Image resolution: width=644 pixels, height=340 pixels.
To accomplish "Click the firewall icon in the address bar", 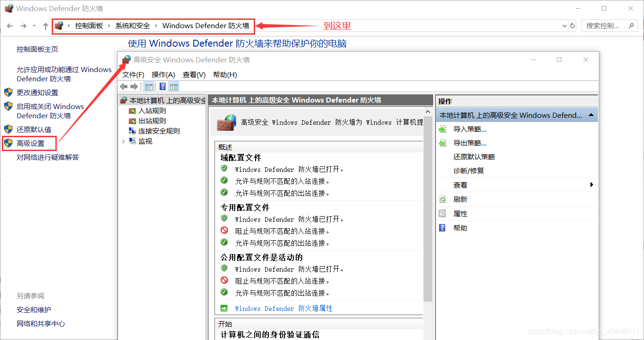I will tap(59, 25).
